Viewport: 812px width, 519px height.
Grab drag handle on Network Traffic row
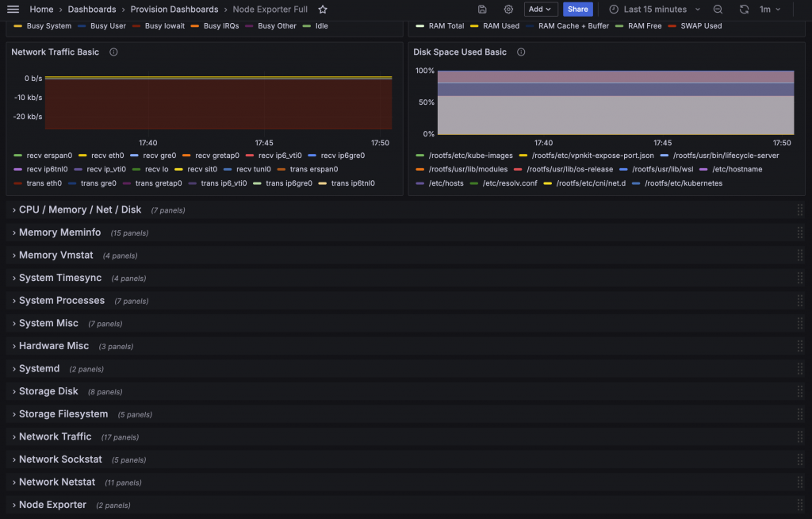[800, 436]
